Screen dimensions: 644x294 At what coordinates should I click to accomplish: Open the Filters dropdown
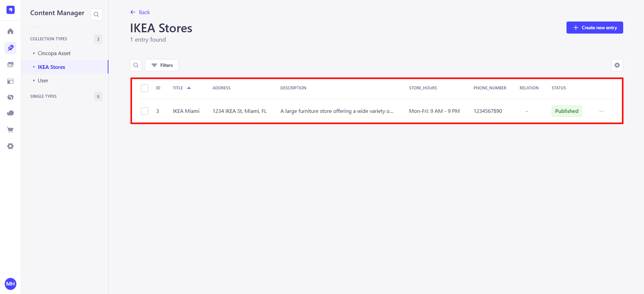click(x=162, y=65)
